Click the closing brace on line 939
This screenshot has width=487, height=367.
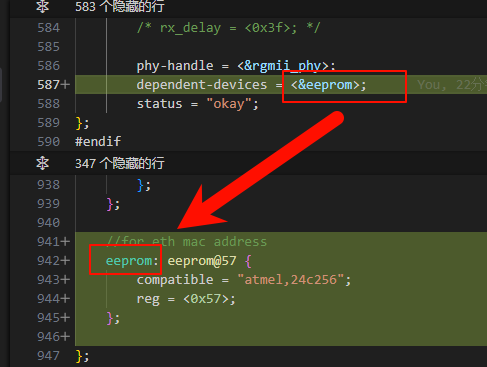pyautogui.click(x=110, y=204)
